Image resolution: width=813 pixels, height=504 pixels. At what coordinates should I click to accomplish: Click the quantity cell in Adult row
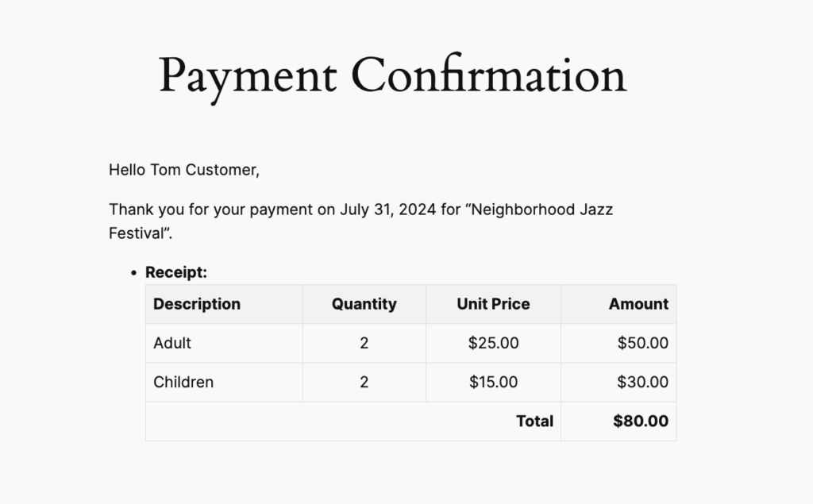(x=364, y=343)
